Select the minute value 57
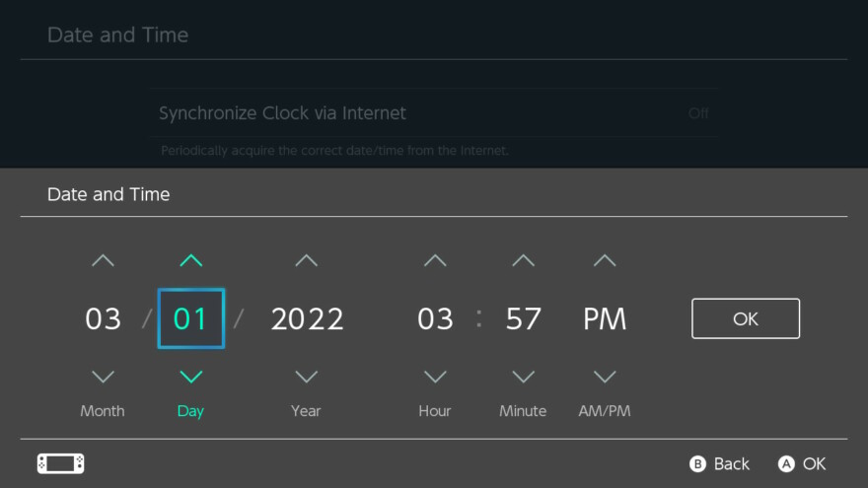 pos(523,318)
